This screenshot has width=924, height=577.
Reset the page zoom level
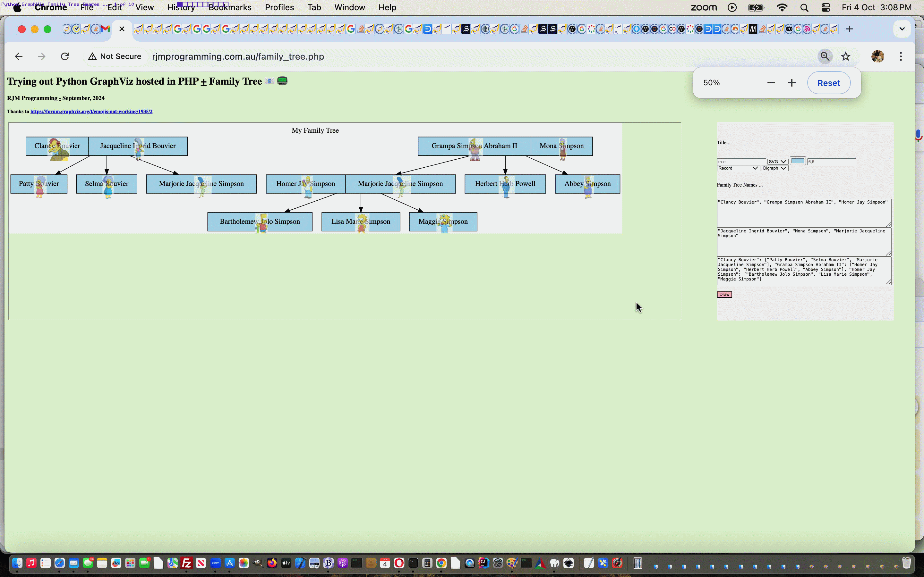(828, 82)
